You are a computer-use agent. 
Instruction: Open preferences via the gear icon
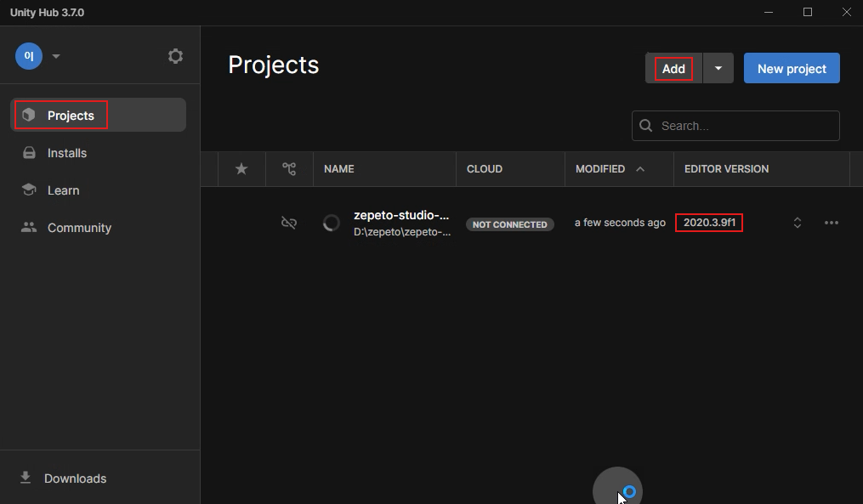[175, 56]
